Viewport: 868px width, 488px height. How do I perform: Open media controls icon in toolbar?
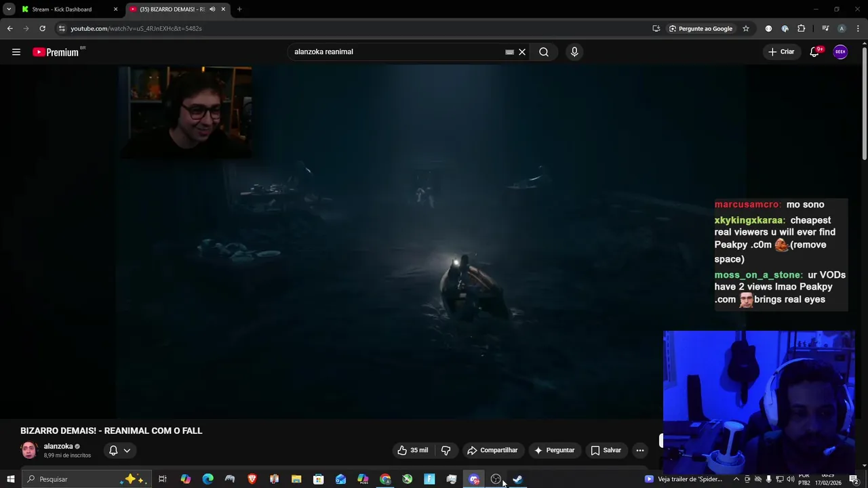[x=825, y=28]
